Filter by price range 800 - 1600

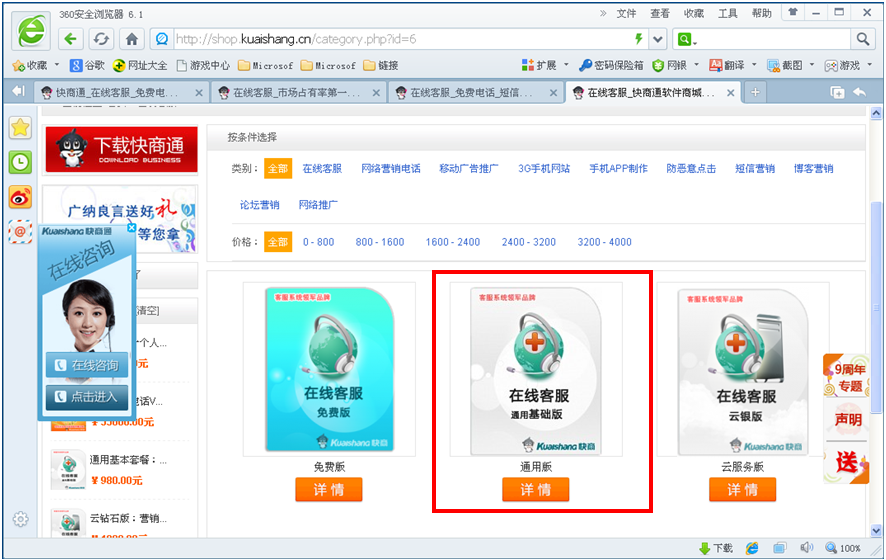pos(380,242)
